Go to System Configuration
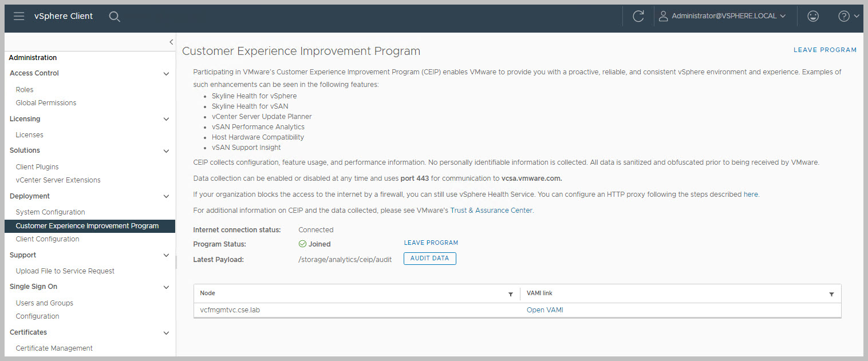Screen dimensions: 868x361 pyautogui.click(x=50, y=212)
